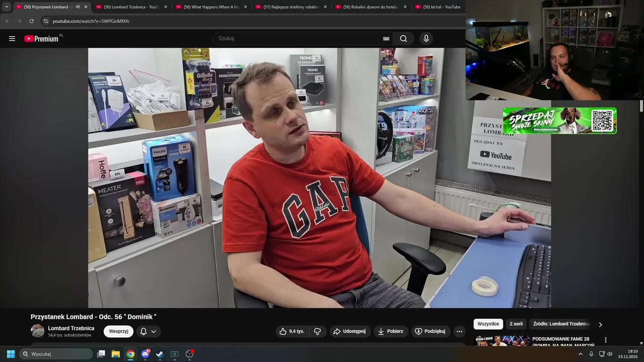
Task: Reload the page with browser refresh icon
Action: pos(31,21)
